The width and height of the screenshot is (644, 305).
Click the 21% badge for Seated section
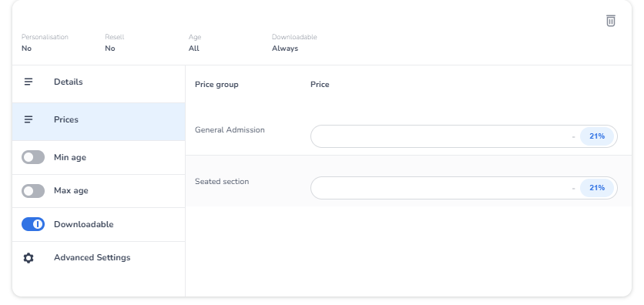pyautogui.click(x=597, y=188)
